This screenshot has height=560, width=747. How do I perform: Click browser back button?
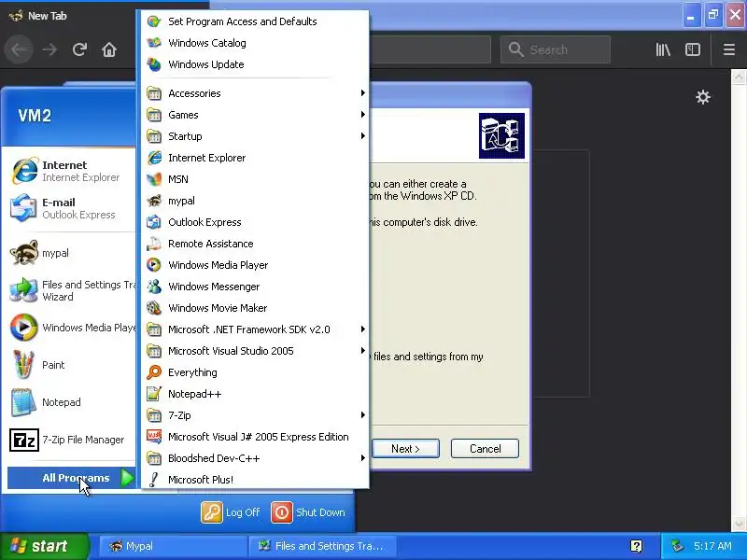(x=19, y=49)
